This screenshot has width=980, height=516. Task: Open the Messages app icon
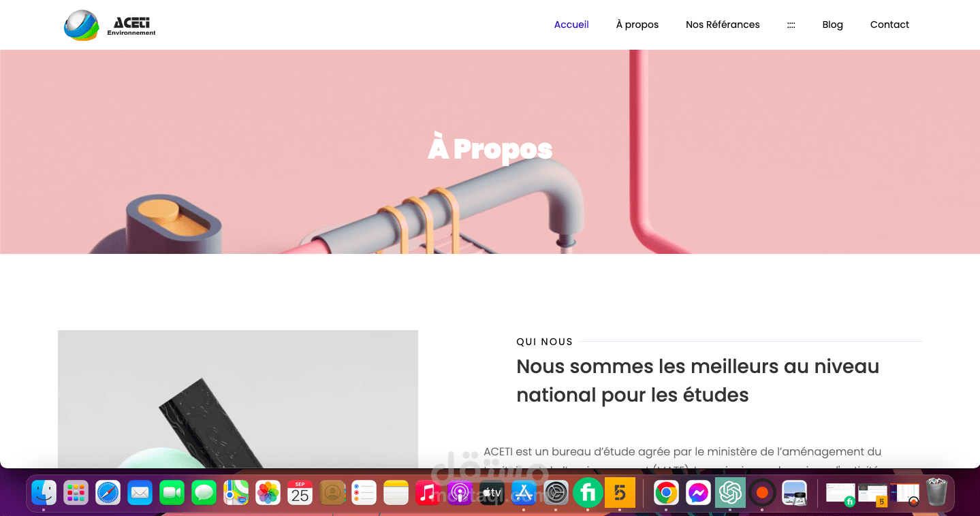(204, 492)
